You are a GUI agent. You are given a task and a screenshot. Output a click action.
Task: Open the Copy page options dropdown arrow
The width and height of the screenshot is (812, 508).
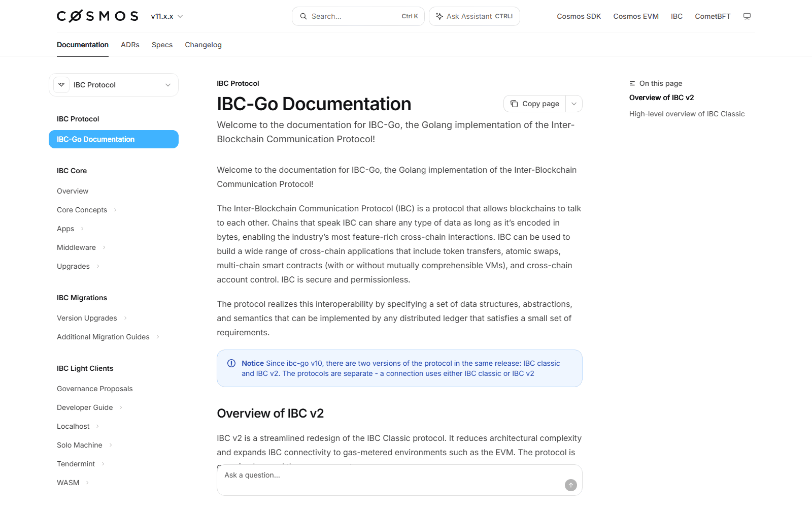click(574, 104)
